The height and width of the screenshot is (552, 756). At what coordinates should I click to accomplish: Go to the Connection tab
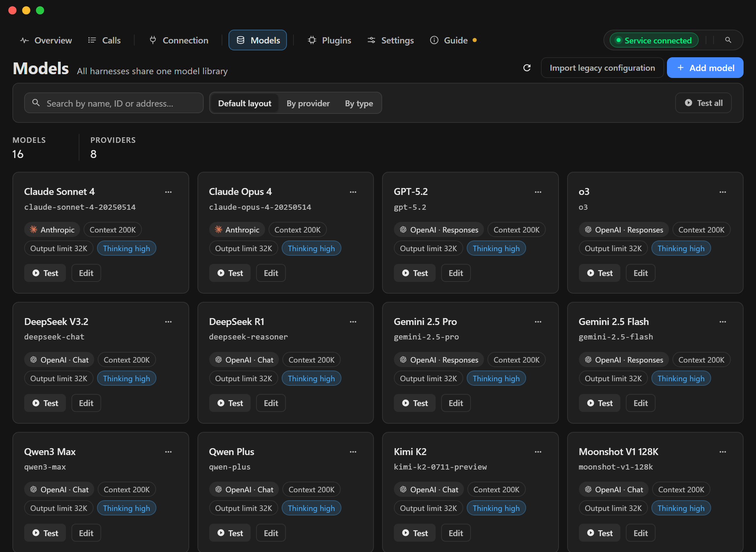click(x=179, y=40)
